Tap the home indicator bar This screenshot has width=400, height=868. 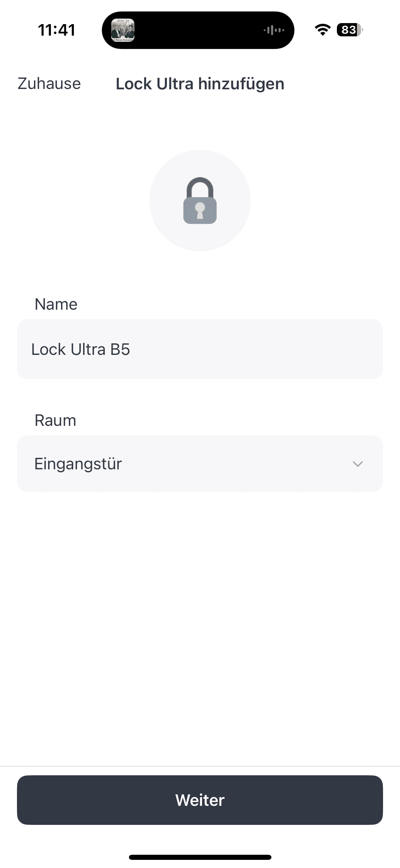200,857
